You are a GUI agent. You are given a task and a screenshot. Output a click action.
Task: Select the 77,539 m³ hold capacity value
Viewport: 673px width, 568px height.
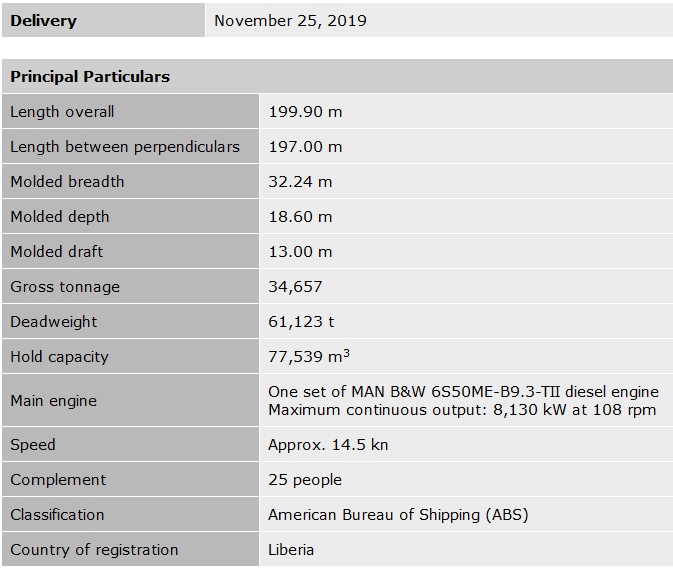point(308,357)
